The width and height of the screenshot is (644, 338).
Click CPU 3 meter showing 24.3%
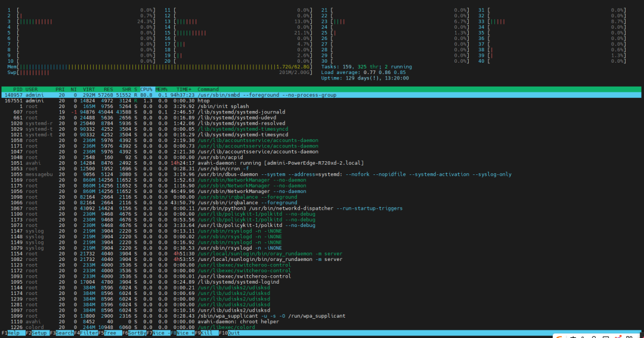point(81,21)
